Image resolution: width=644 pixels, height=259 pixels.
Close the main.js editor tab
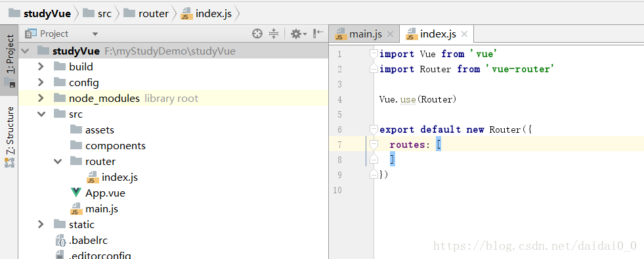[390, 34]
